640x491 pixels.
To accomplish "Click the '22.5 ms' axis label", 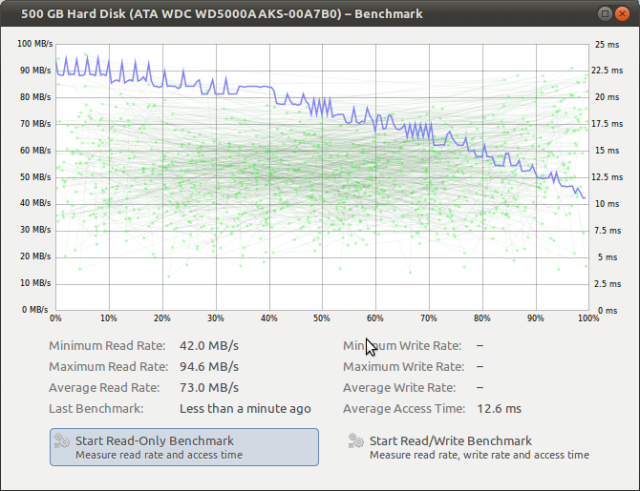I will point(607,71).
